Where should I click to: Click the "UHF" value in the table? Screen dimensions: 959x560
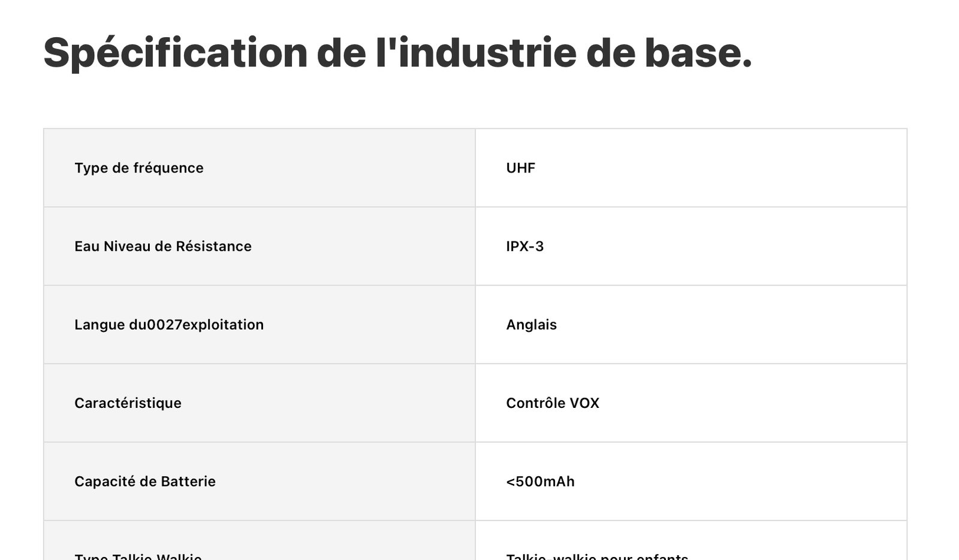coord(520,168)
